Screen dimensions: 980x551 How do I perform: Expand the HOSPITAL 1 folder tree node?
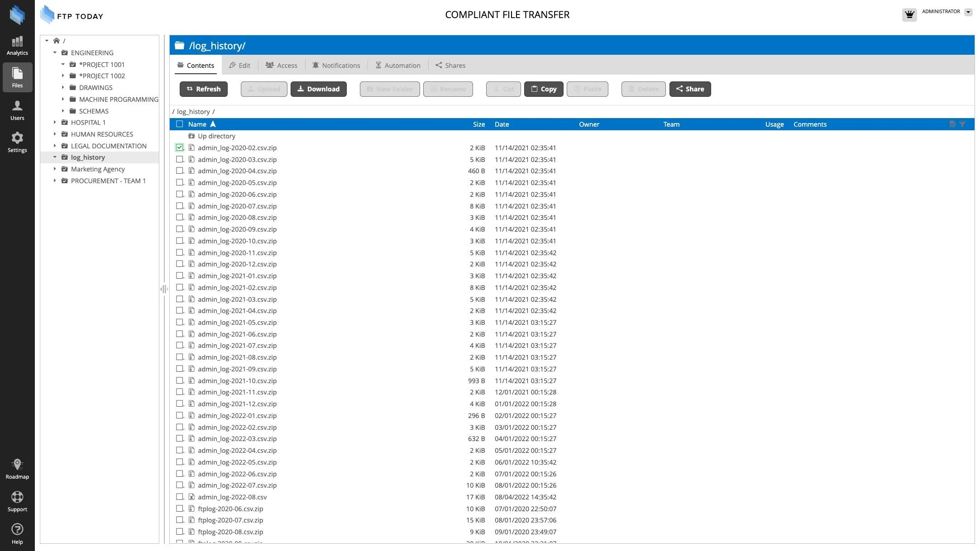[x=55, y=123]
